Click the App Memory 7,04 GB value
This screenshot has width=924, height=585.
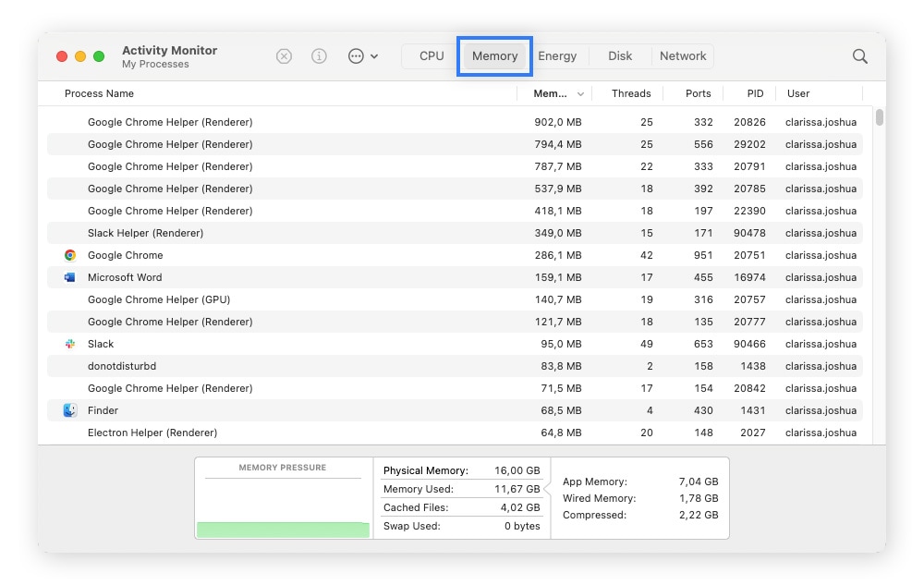[699, 481]
